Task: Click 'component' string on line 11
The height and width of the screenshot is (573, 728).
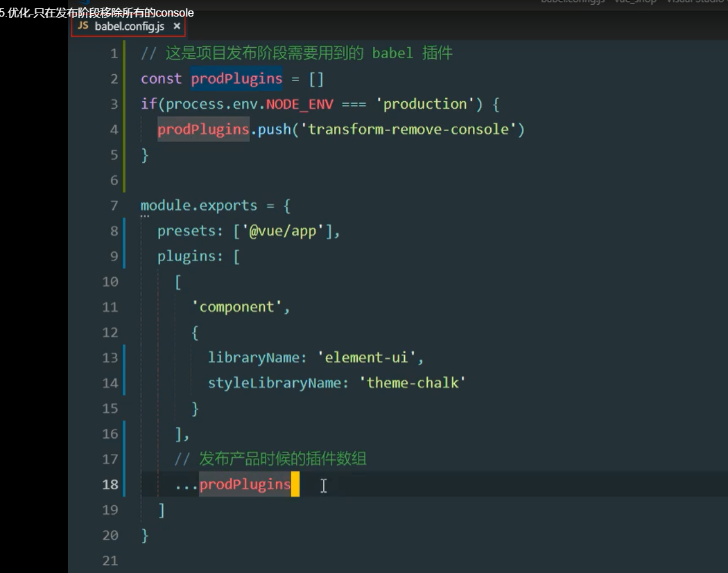Action: click(236, 307)
